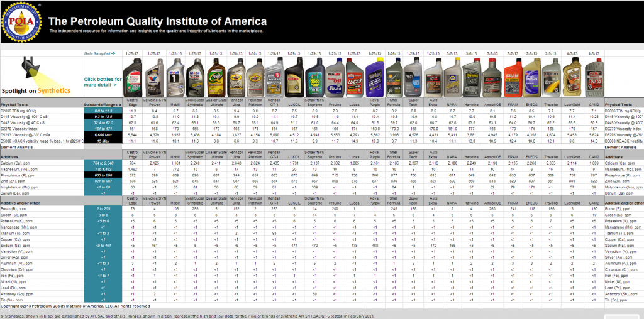Click the Castrol Edge bottle image
Image resolution: width=644 pixels, height=319 pixels.
[132, 77]
